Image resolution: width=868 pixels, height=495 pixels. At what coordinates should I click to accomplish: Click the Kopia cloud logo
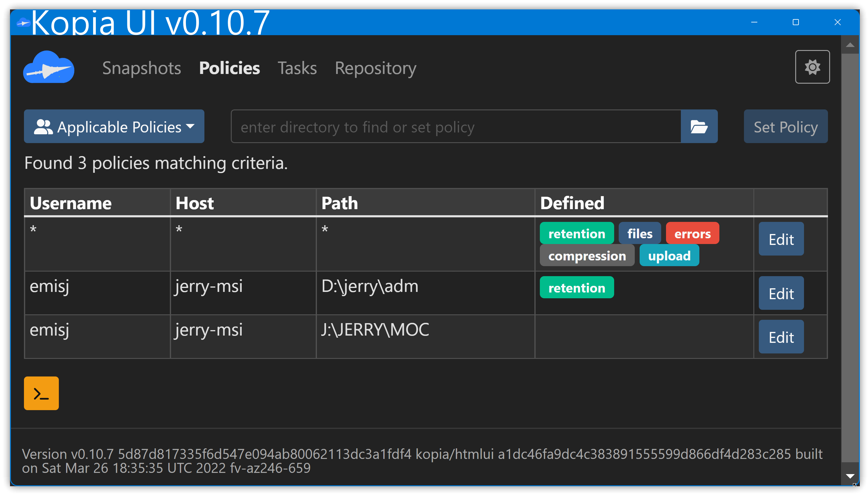(49, 67)
